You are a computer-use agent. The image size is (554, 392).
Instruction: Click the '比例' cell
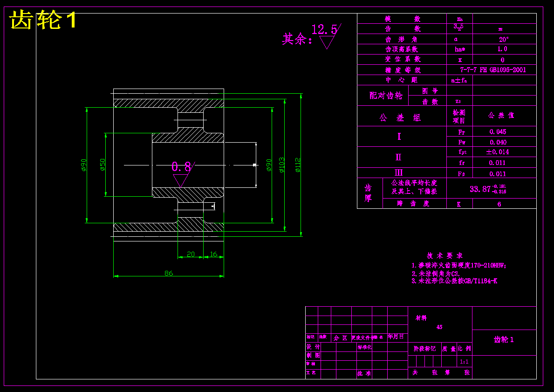tap(464, 349)
